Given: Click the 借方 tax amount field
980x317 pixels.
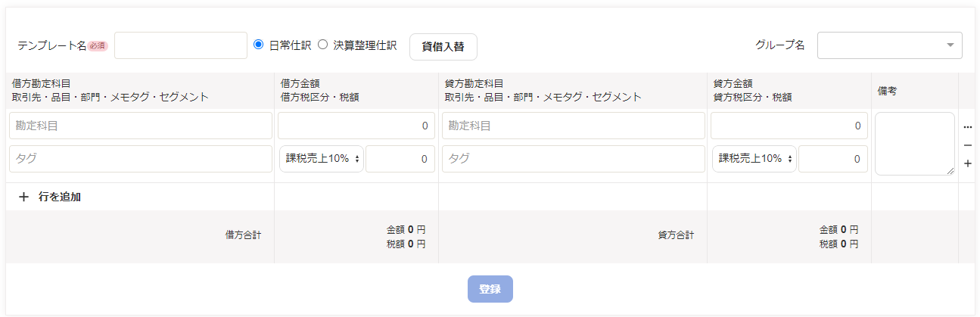Looking at the screenshot, I should 400,159.
